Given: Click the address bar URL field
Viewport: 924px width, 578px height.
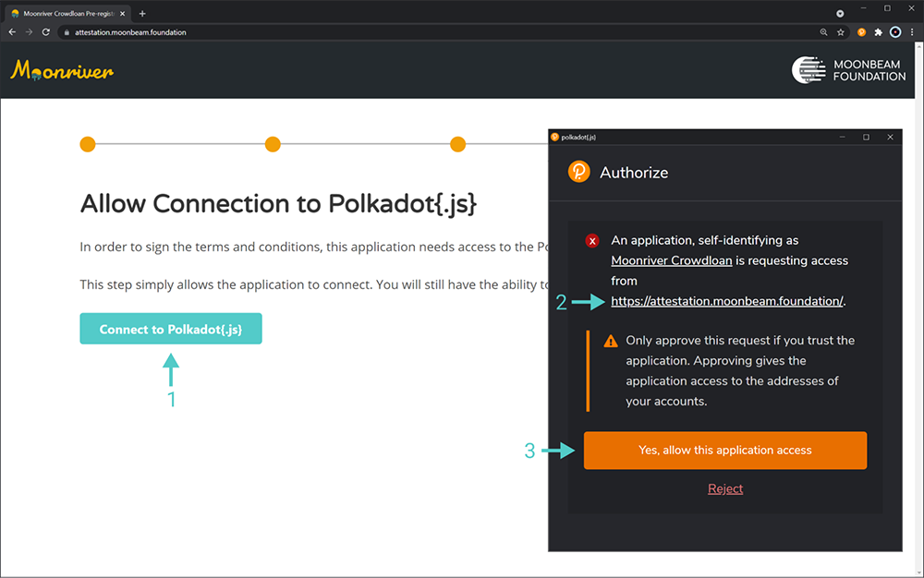Looking at the screenshot, I should pos(370,31).
